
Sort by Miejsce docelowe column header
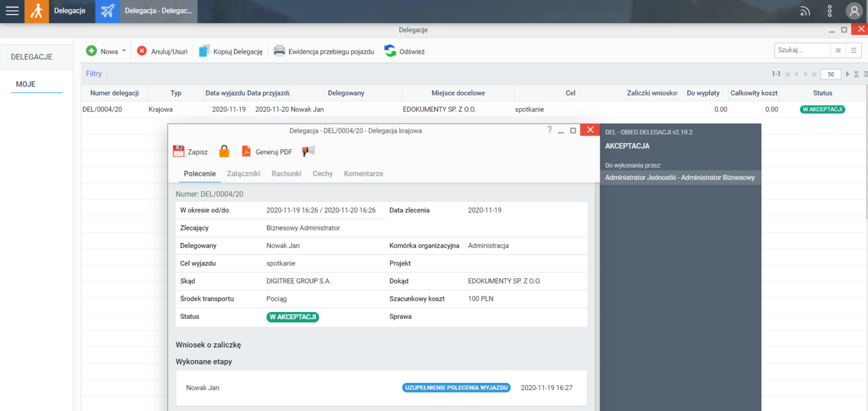458,93
